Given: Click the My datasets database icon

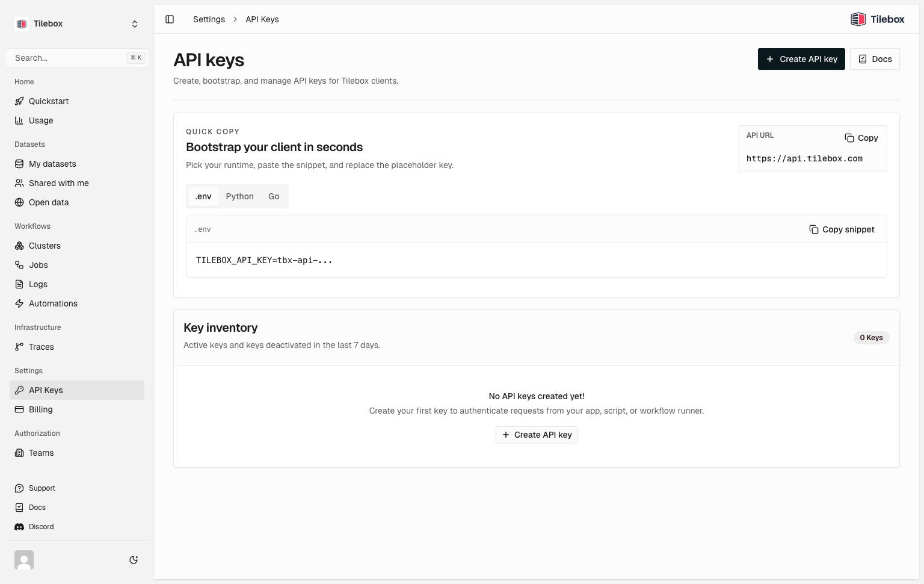Looking at the screenshot, I should click(19, 164).
